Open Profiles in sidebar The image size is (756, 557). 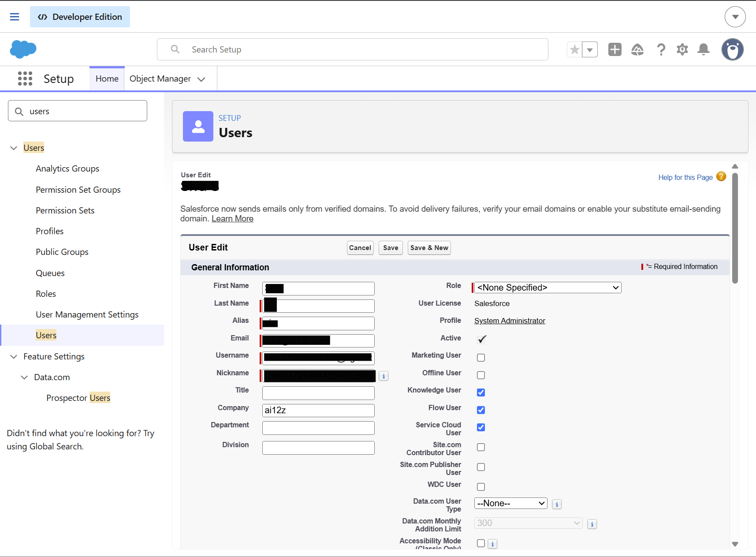tap(50, 231)
